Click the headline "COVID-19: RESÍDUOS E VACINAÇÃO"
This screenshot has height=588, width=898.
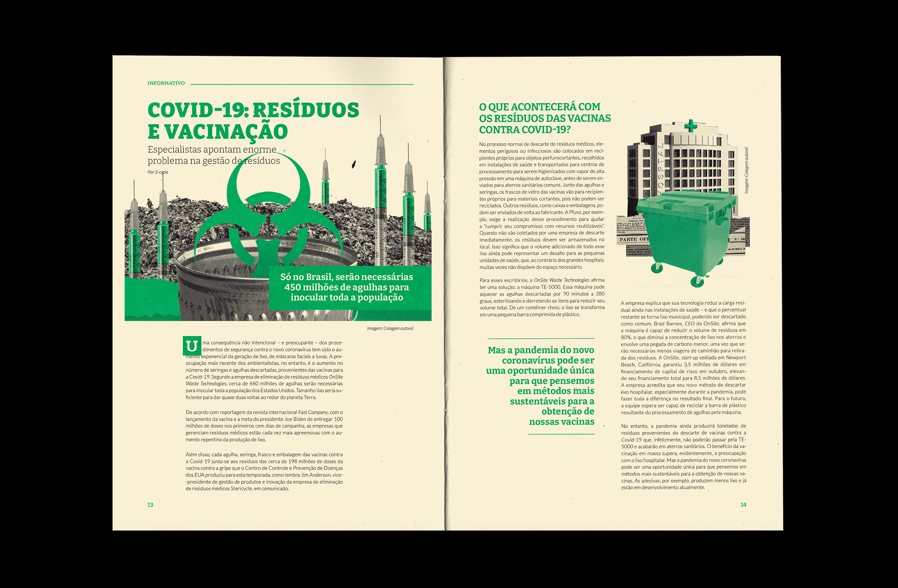click(253, 121)
